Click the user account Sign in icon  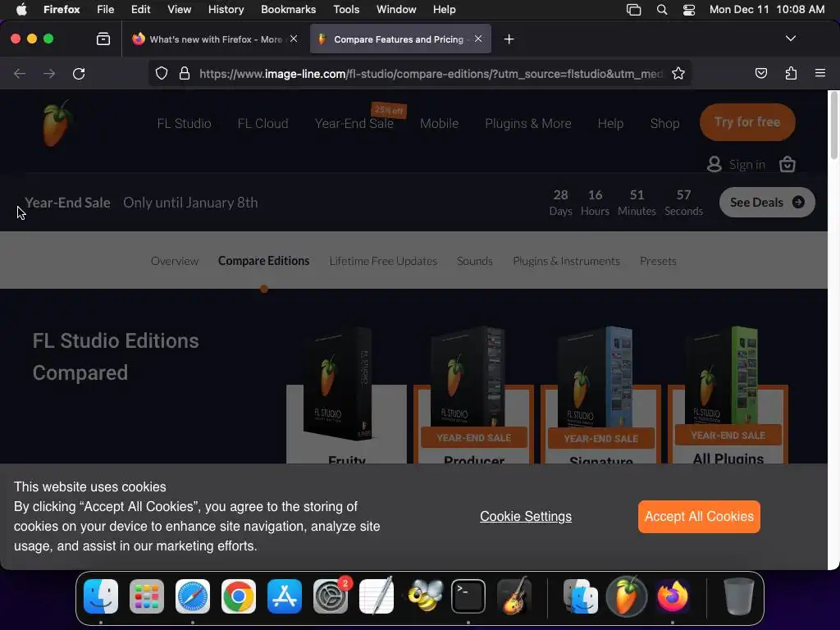[x=714, y=164]
